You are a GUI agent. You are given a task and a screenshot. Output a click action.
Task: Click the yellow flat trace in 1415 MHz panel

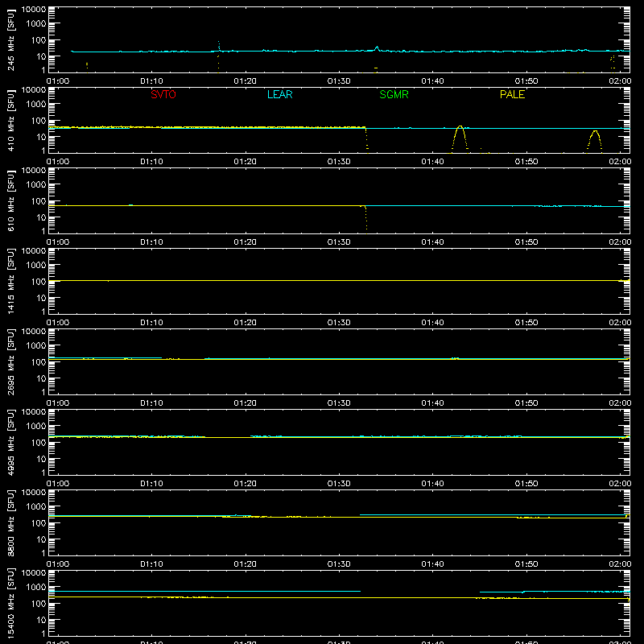(x=339, y=280)
